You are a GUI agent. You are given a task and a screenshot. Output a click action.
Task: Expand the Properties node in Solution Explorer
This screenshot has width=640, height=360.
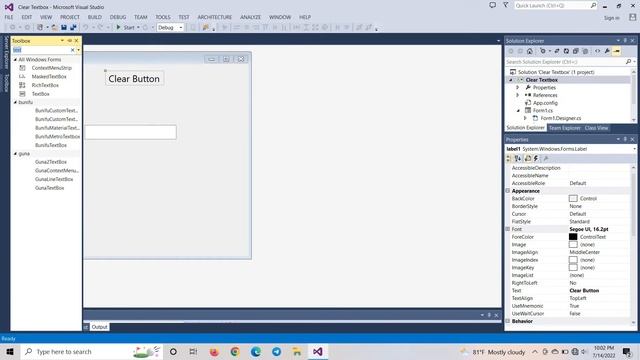point(518,87)
